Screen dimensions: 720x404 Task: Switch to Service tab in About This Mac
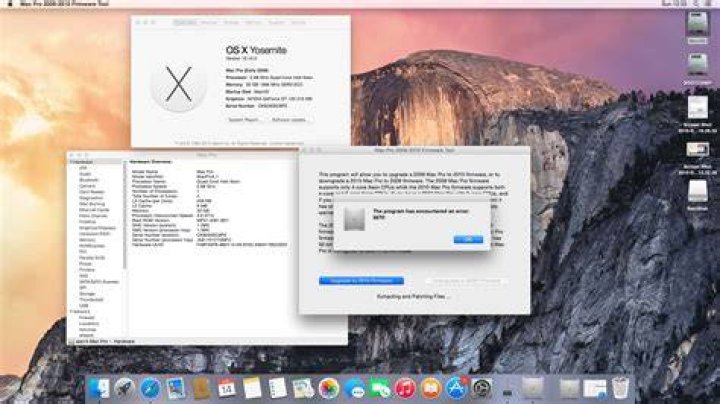pyautogui.click(x=298, y=22)
